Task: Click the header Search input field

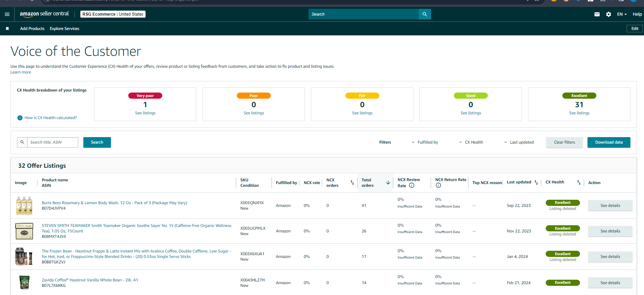Action: (x=364, y=14)
